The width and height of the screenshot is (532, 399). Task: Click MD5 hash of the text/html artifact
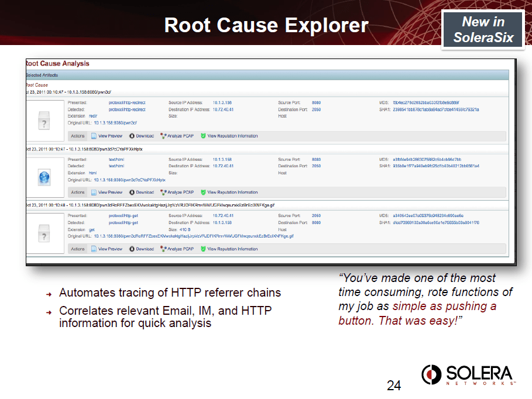[x=427, y=160]
